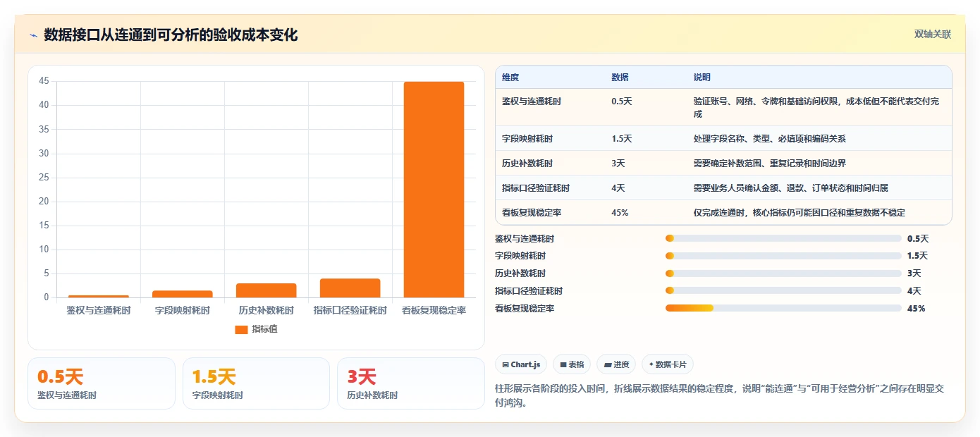Click the 看板复现稳定率 45% progress bar
Viewport: 980px width, 437px height.
pyautogui.click(x=783, y=308)
